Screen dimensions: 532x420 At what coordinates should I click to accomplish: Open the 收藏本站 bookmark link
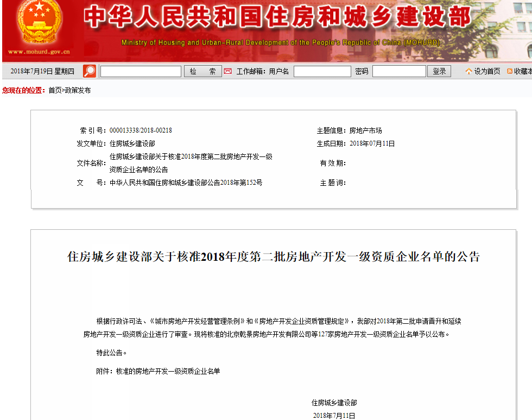(x=523, y=71)
